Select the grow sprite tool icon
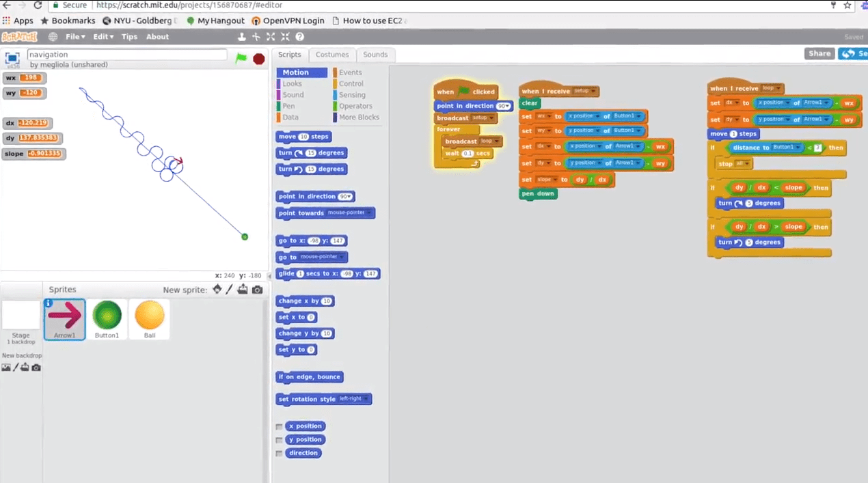 point(271,37)
